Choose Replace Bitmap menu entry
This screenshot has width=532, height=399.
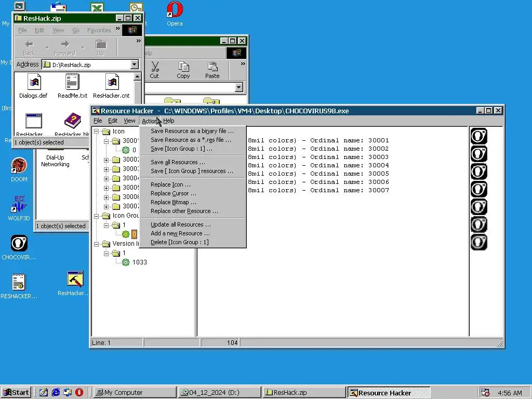click(x=192, y=202)
